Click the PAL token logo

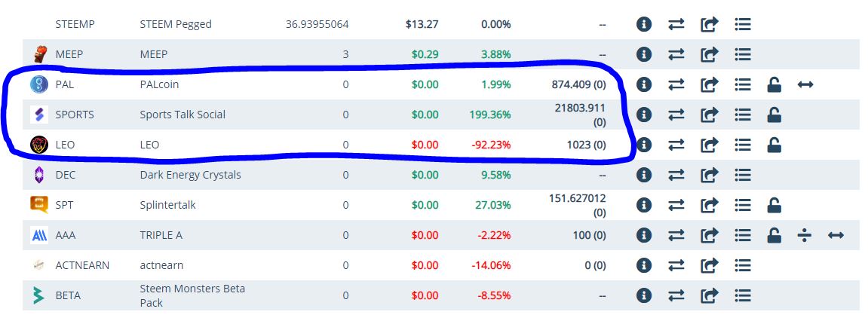[39, 84]
